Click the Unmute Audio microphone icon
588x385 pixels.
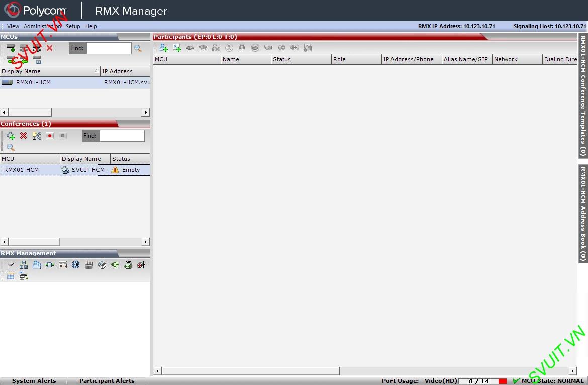(242, 48)
